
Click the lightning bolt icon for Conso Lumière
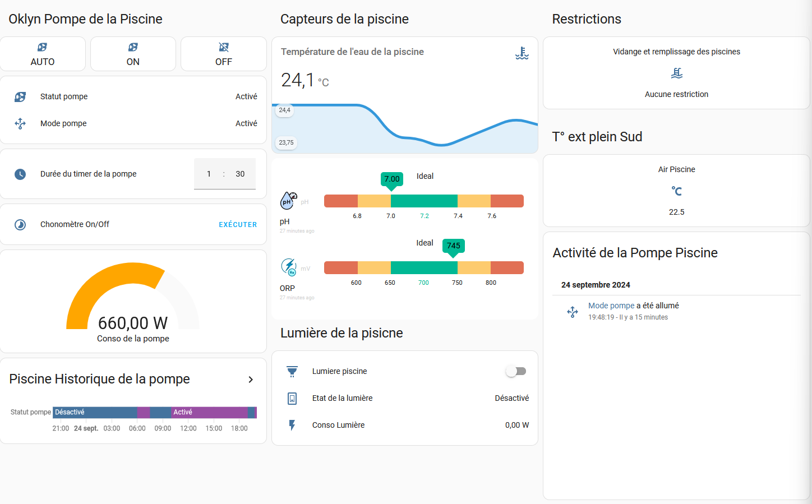[292, 425]
